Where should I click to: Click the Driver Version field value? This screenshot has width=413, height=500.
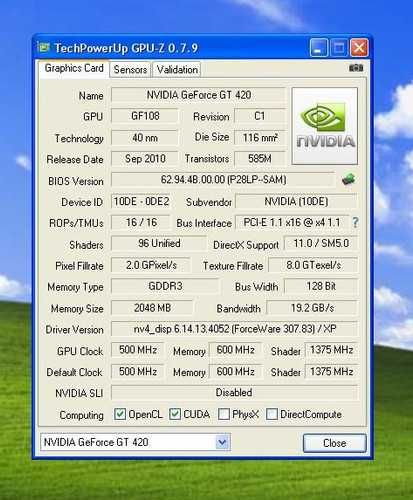(x=235, y=329)
